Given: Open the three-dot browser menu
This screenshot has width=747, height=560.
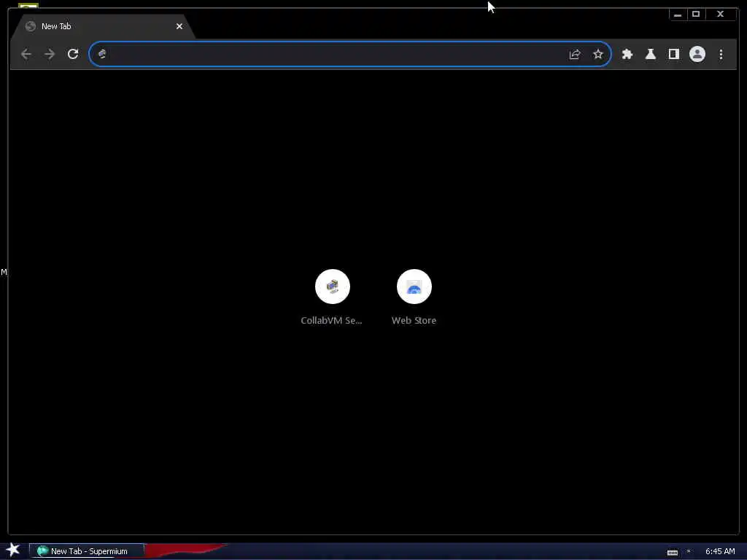Looking at the screenshot, I should (x=721, y=54).
